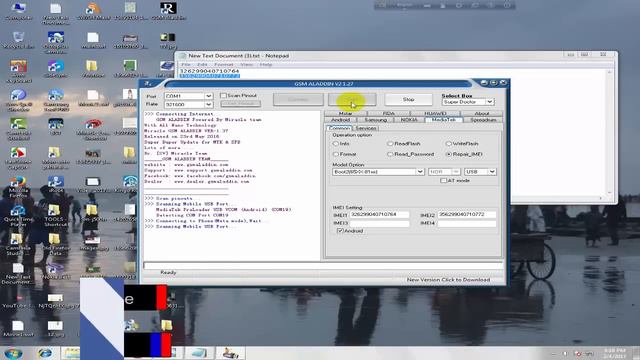The width and height of the screenshot is (640, 360).
Task: Open the HUAWEI tab
Action: click(435, 113)
